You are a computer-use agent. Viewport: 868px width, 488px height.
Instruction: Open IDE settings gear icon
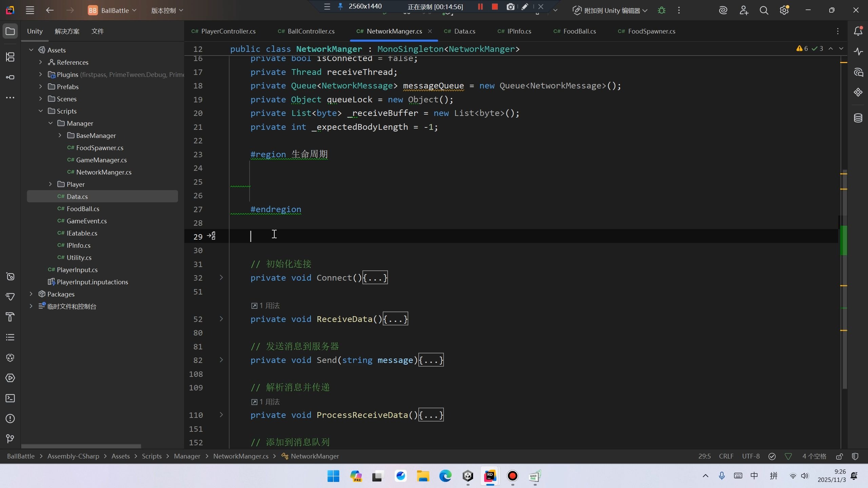pyautogui.click(x=784, y=11)
